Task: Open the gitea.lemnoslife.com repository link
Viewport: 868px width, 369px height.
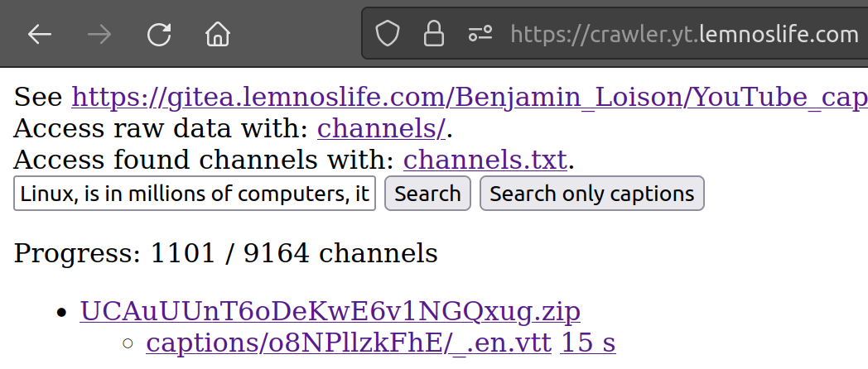Action: [469, 98]
